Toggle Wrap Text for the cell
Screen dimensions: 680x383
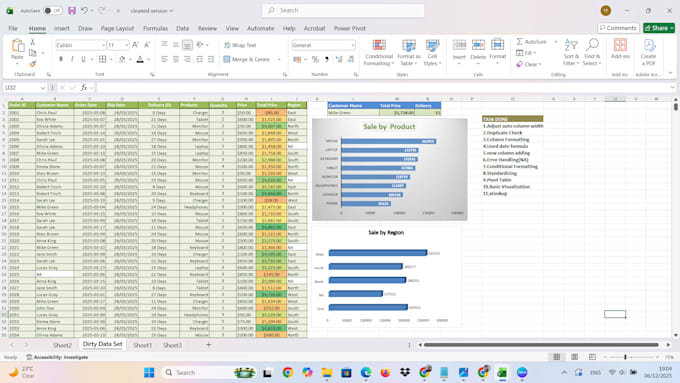point(240,45)
